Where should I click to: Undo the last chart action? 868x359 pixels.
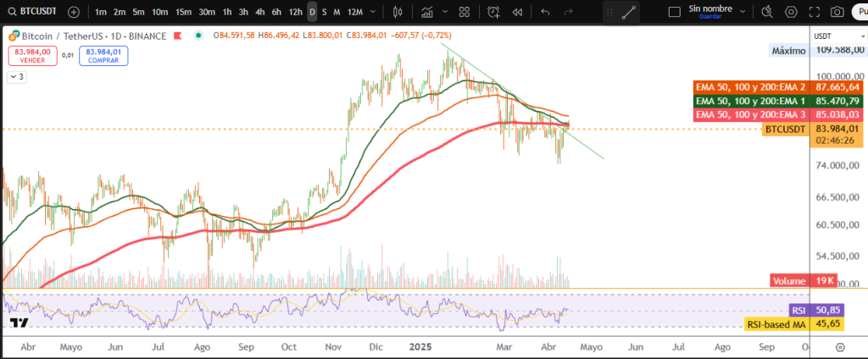[545, 12]
